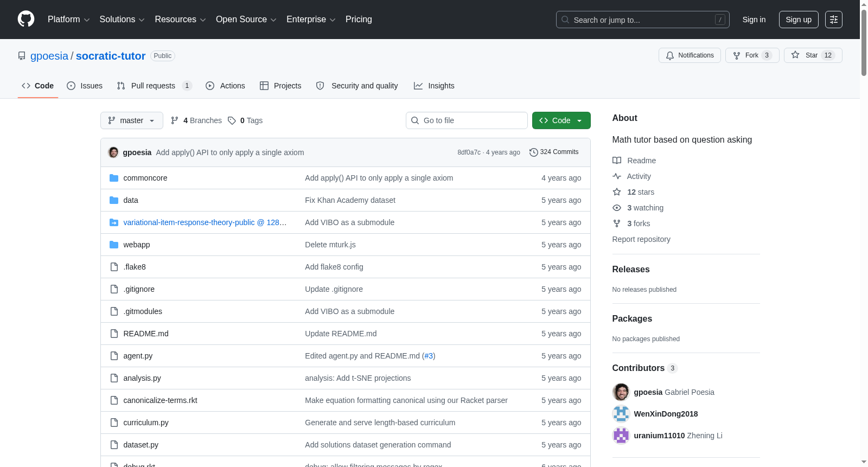
Task: Click the commonncore folder icon
Action: [x=114, y=178]
